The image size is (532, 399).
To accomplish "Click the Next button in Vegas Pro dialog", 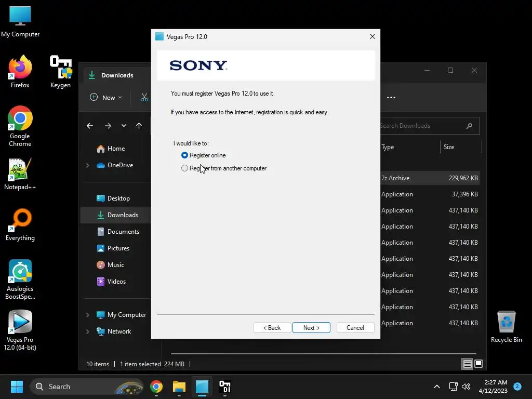I will pyautogui.click(x=311, y=328).
